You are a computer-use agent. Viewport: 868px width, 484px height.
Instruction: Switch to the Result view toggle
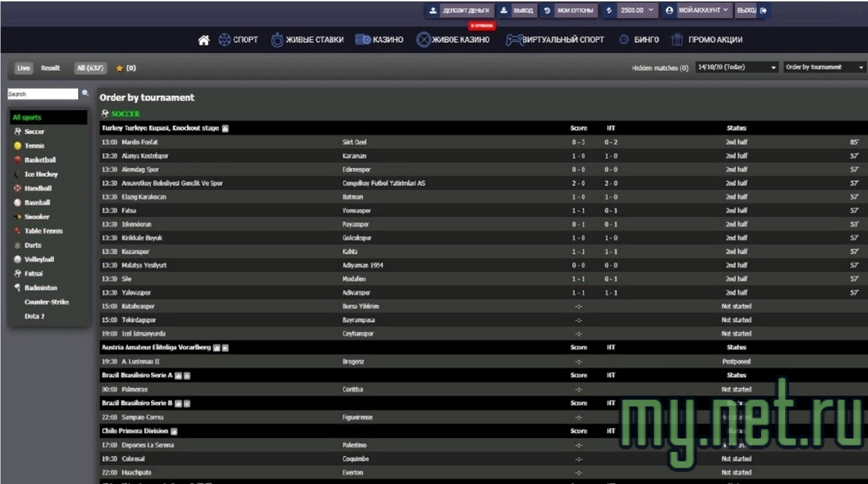51,68
